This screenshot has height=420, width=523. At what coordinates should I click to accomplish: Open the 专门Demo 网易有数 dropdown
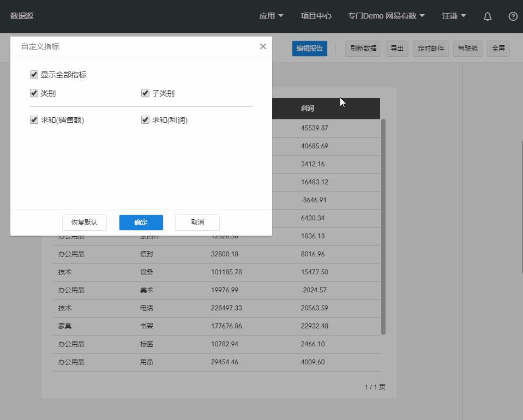[386, 16]
